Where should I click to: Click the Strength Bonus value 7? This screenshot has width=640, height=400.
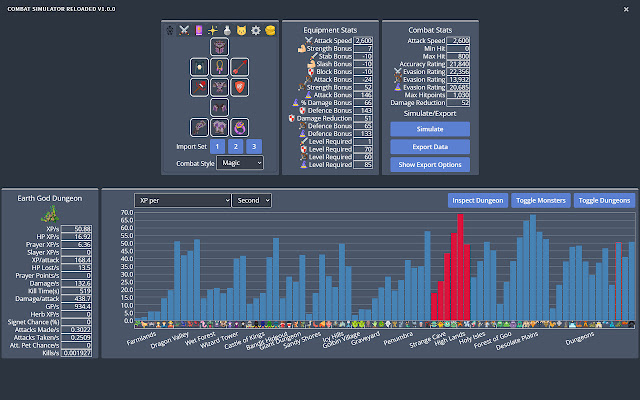point(363,48)
